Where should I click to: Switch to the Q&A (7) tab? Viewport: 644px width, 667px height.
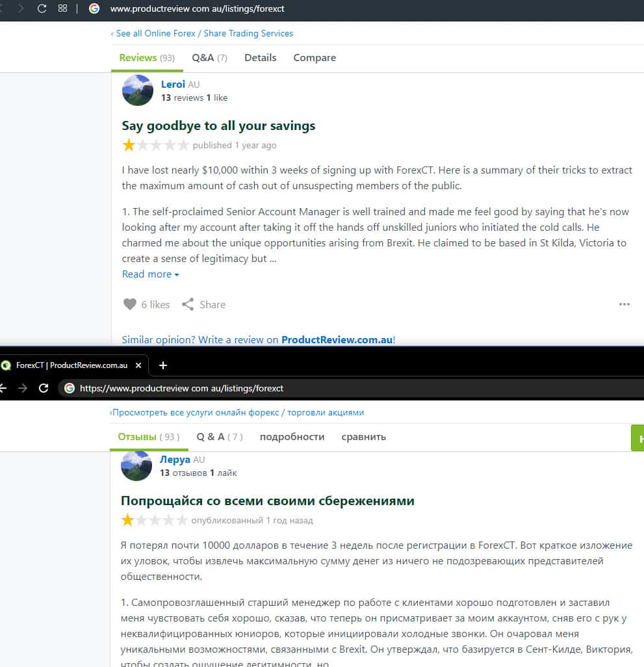209,58
